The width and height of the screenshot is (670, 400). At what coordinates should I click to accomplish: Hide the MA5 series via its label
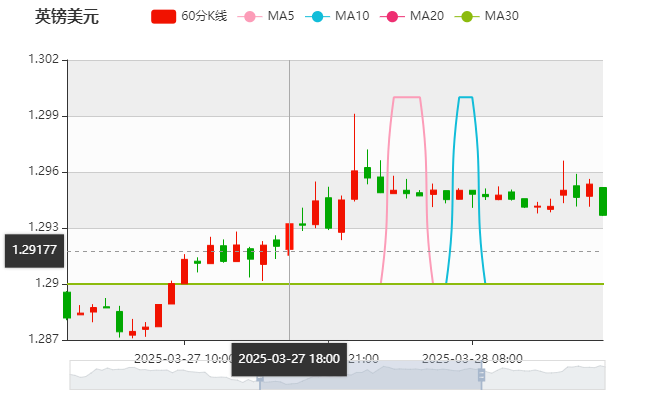click(x=281, y=16)
